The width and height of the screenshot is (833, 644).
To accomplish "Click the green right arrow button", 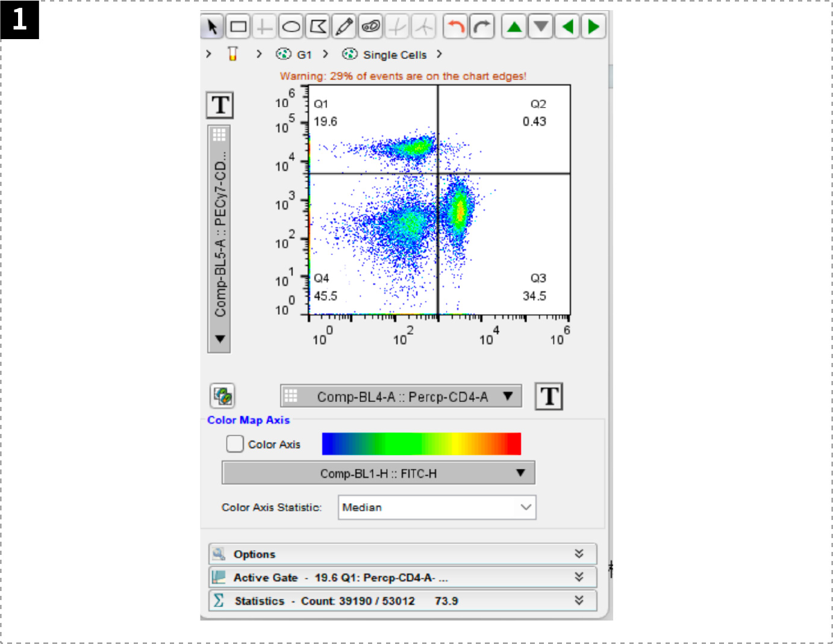I will [594, 26].
